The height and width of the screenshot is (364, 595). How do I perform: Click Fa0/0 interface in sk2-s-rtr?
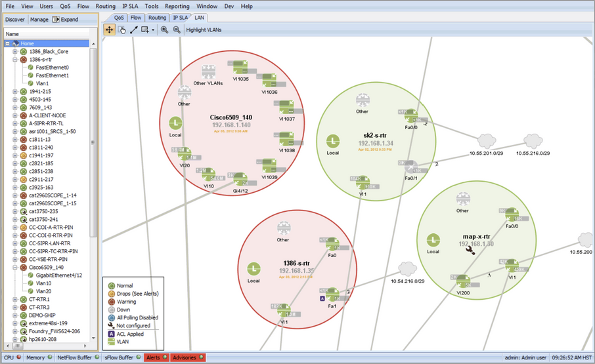click(x=411, y=115)
